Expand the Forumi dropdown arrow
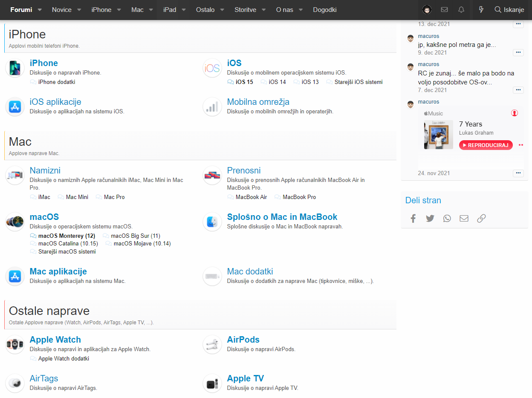Viewport: 532px width, 398px height. point(40,10)
